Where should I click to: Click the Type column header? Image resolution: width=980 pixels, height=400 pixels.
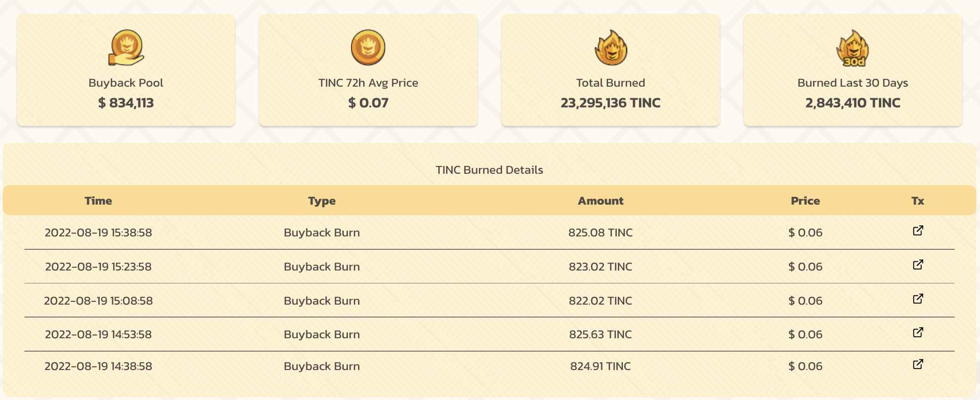tap(322, 201)
